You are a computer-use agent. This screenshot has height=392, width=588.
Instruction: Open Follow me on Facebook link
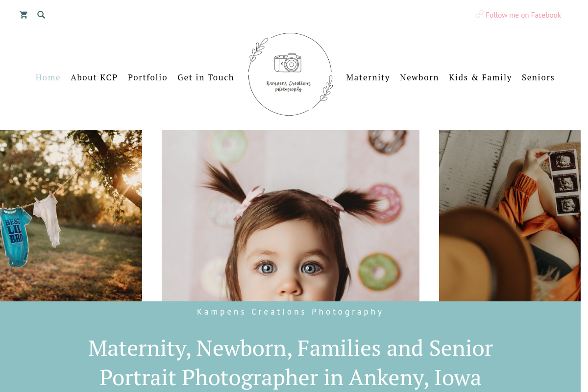[x=523, y=15]
